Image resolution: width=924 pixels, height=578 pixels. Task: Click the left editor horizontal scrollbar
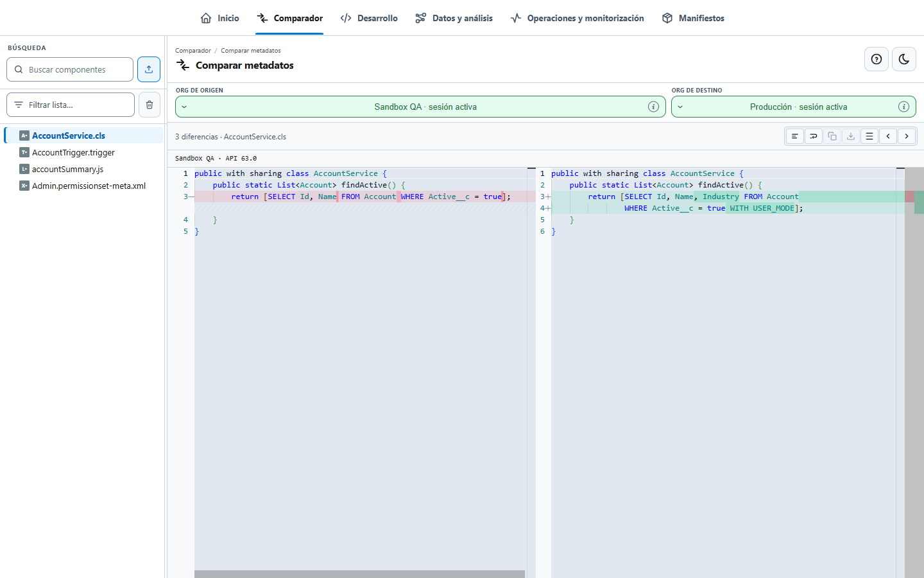tap(359, 574)
